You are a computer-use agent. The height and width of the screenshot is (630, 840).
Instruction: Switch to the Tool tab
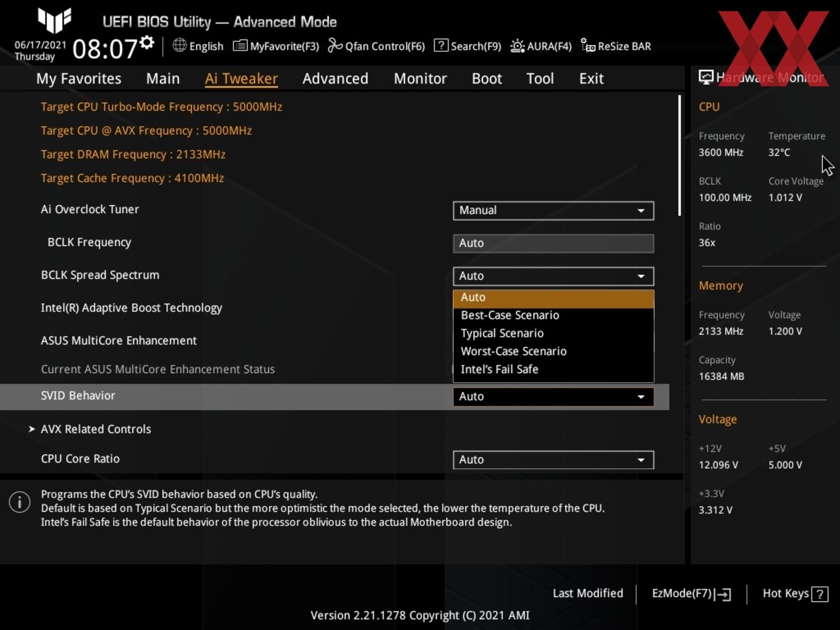540,78
